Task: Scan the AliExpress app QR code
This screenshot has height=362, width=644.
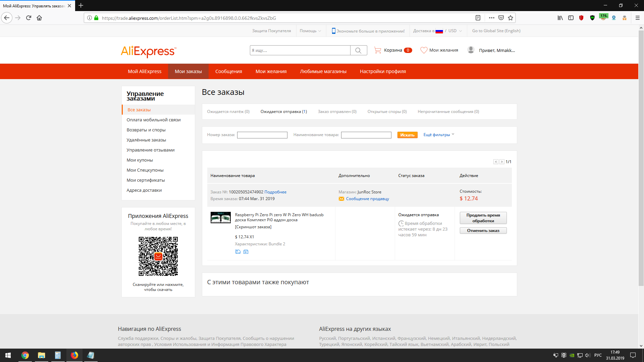Action: [x=158, y=256]
